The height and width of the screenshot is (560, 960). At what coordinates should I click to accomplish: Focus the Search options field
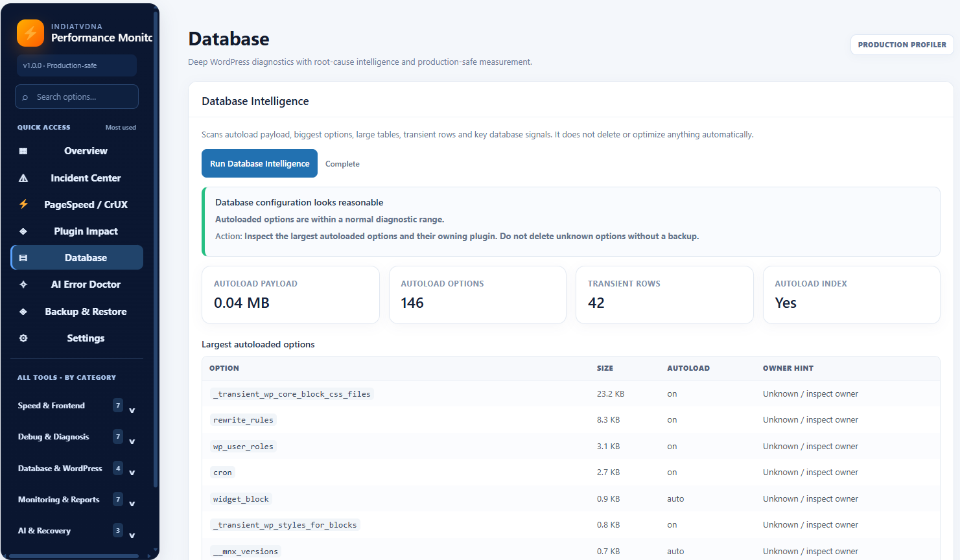76,97
